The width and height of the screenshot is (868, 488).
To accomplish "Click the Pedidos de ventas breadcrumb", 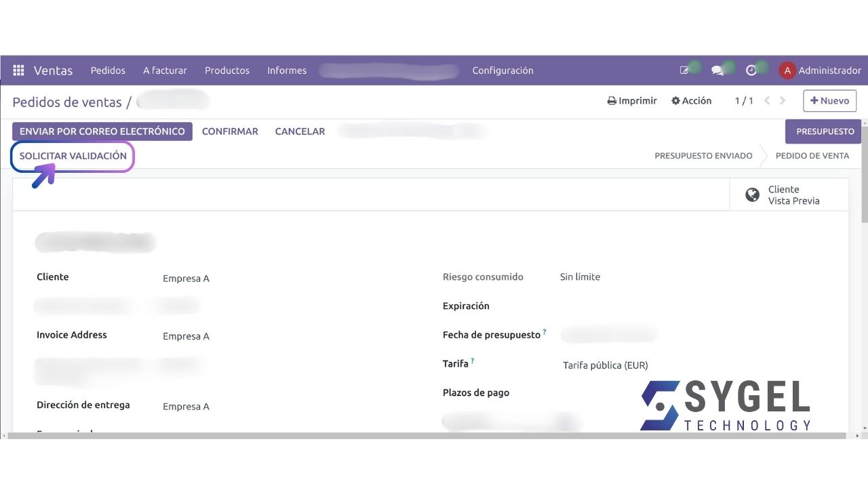I will coord(67,102).
